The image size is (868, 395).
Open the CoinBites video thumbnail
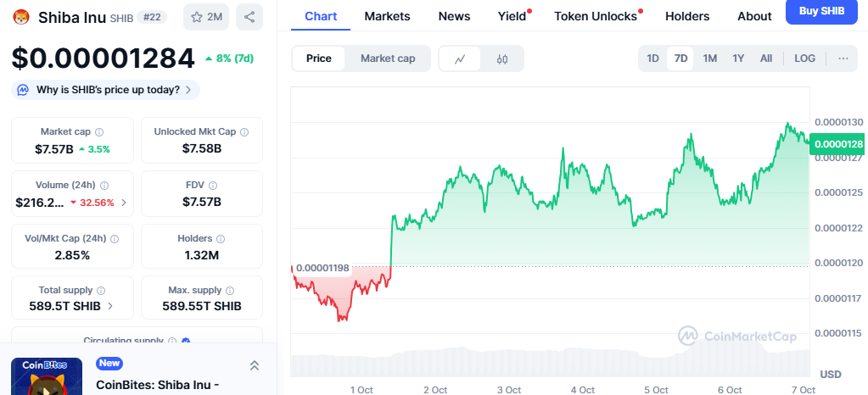click(x=47, y=377)
